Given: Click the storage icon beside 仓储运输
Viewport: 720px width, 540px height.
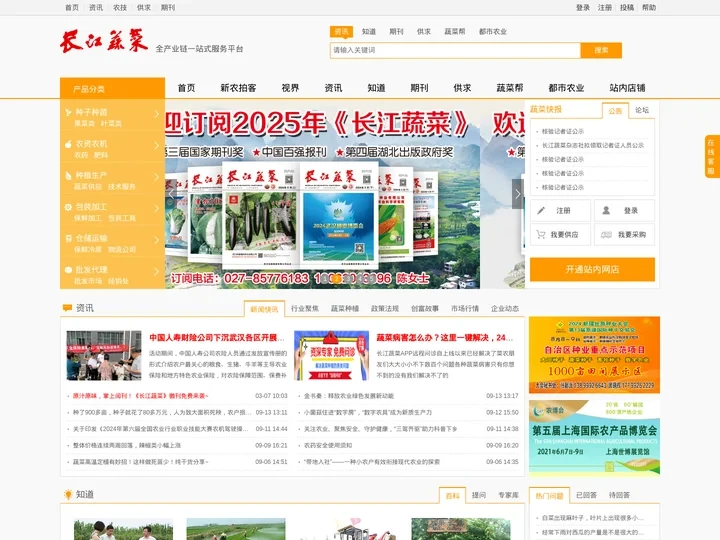Looking at the screenshot, I should tap(68, 238).
